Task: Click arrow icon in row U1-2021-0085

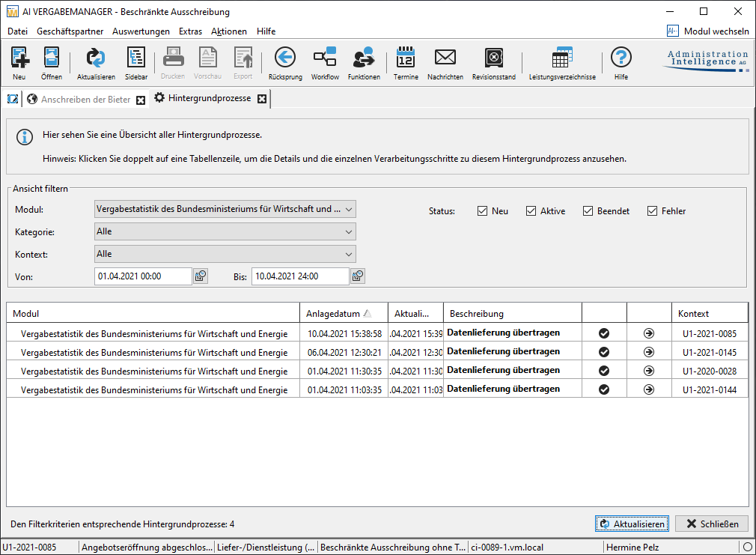Action: pos(649,333)
